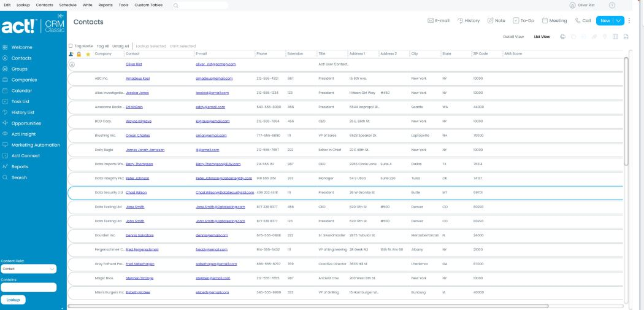Click the top search box
Viewport: 644px width, 310px height.
(x=199, y=6)
